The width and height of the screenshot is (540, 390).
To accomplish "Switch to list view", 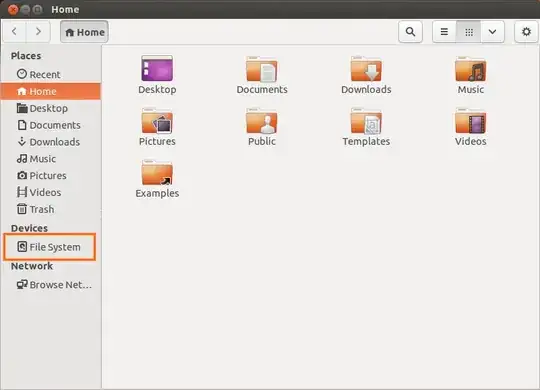I will click(x=444, y=32).
